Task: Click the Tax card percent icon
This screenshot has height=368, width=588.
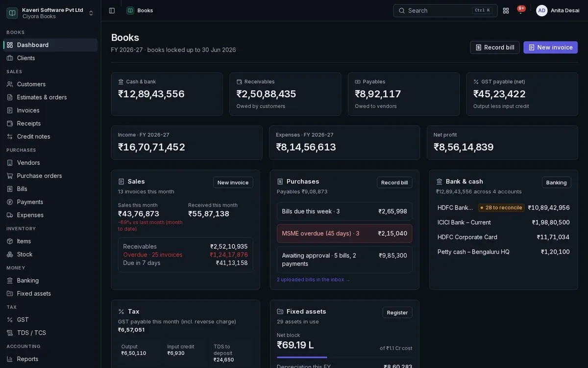Action: coord(122,312)
